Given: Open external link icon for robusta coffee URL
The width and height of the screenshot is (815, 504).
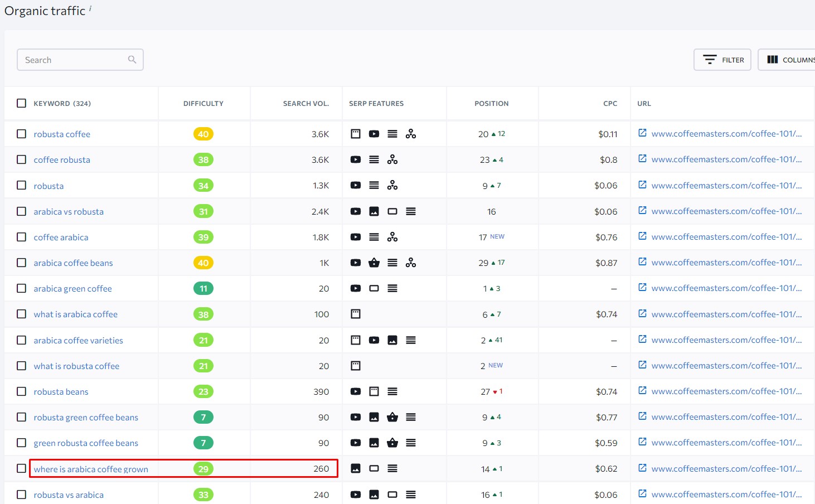Looking at the screenshot, I should pos(642,133).
